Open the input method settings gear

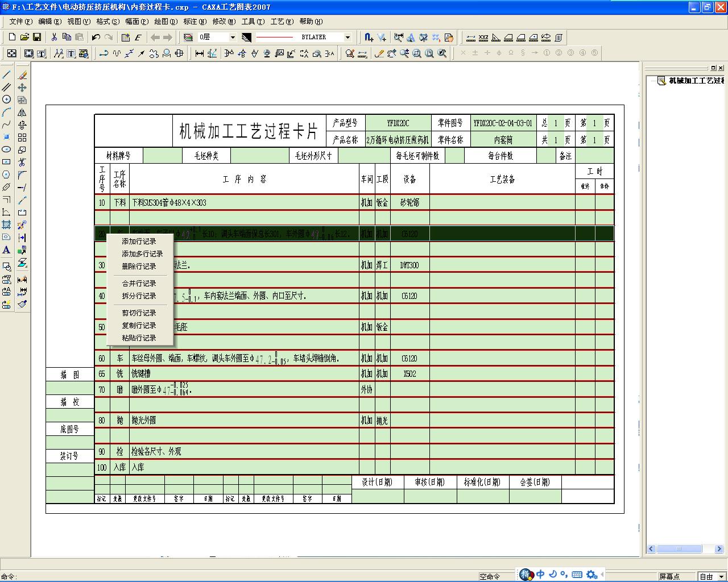591,575
